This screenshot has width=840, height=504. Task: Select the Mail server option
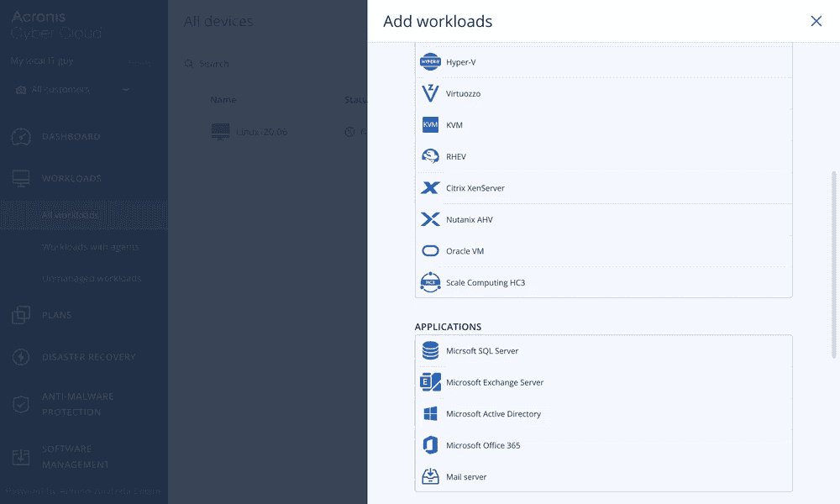point(466,477)
